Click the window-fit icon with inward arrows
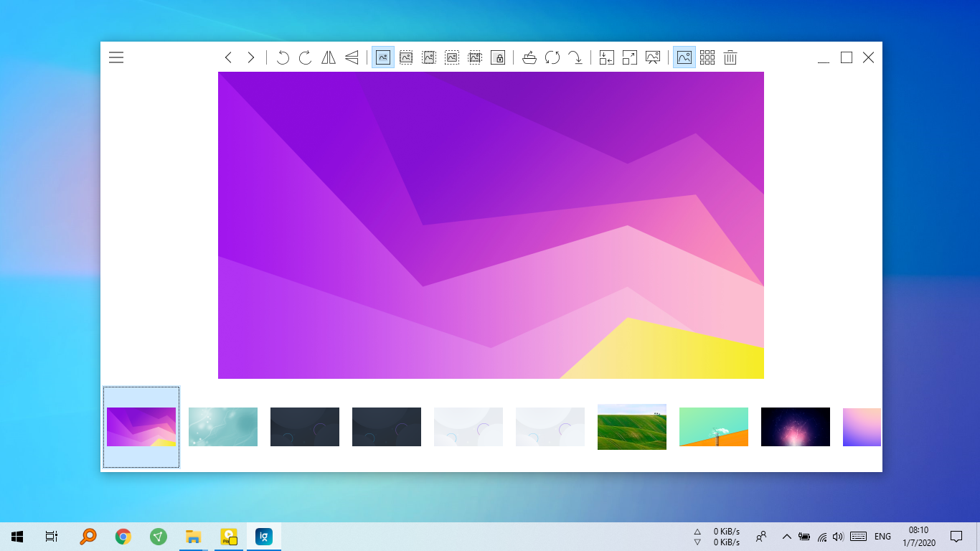 click(607, 57)
